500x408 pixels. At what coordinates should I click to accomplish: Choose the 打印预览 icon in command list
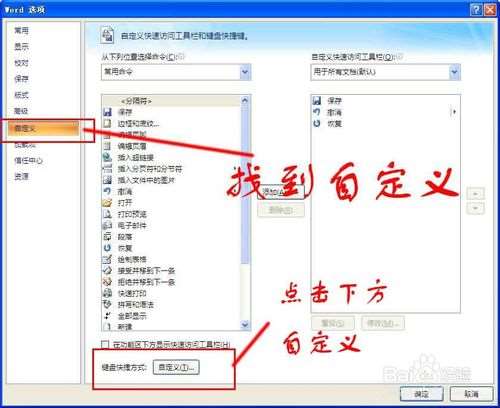pos(107,214)
